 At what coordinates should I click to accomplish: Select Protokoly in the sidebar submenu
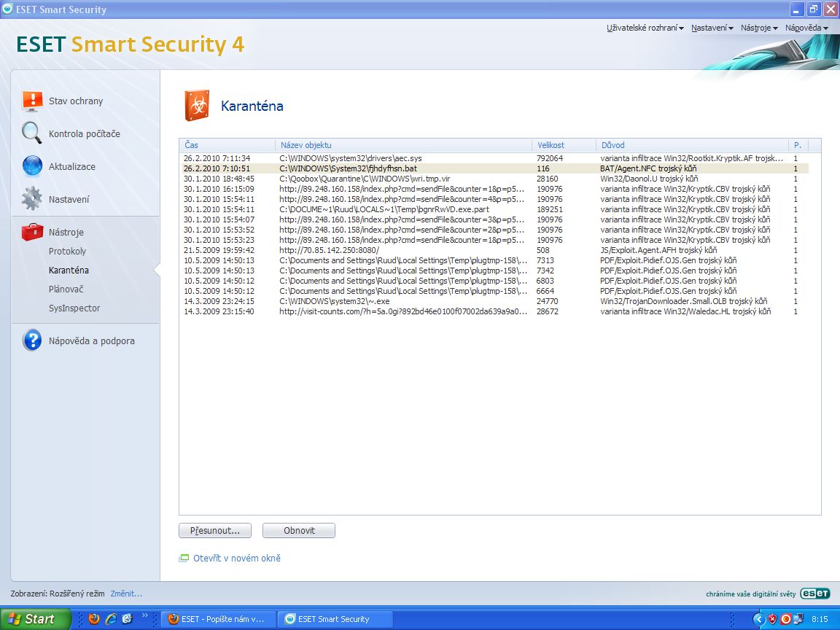pos(67,252)
